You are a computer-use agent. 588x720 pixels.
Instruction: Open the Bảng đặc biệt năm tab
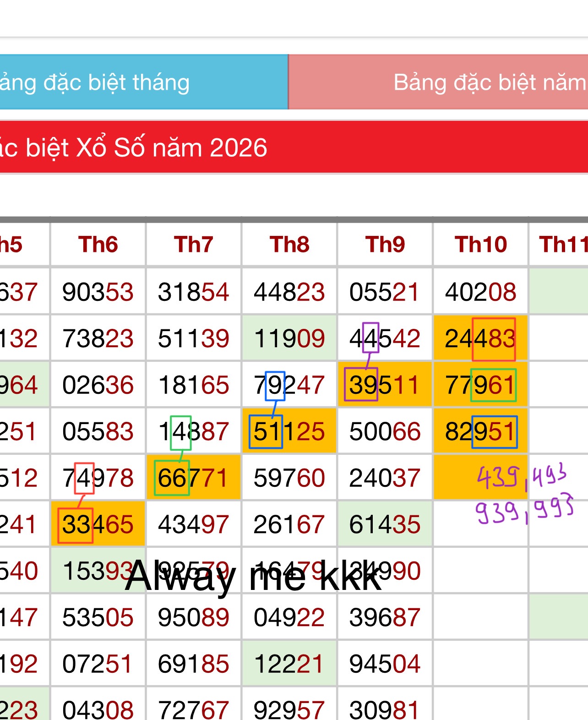[438, 82]
